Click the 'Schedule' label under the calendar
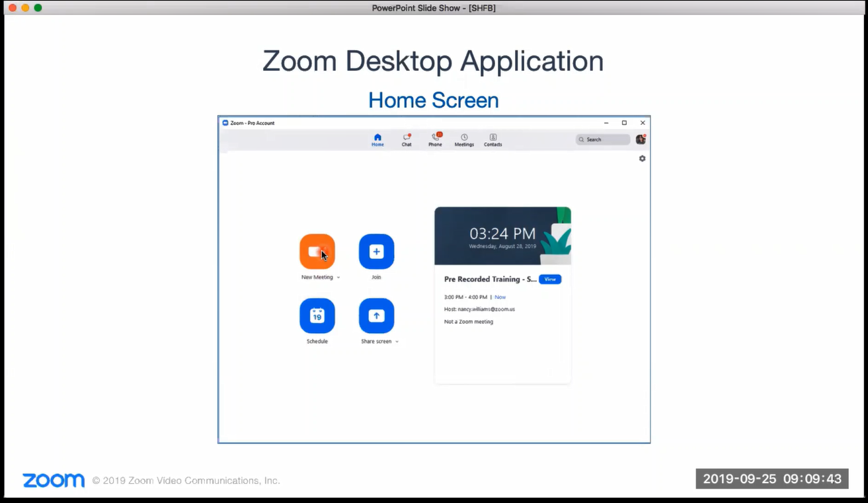The image size is (868, 503). 317,342
